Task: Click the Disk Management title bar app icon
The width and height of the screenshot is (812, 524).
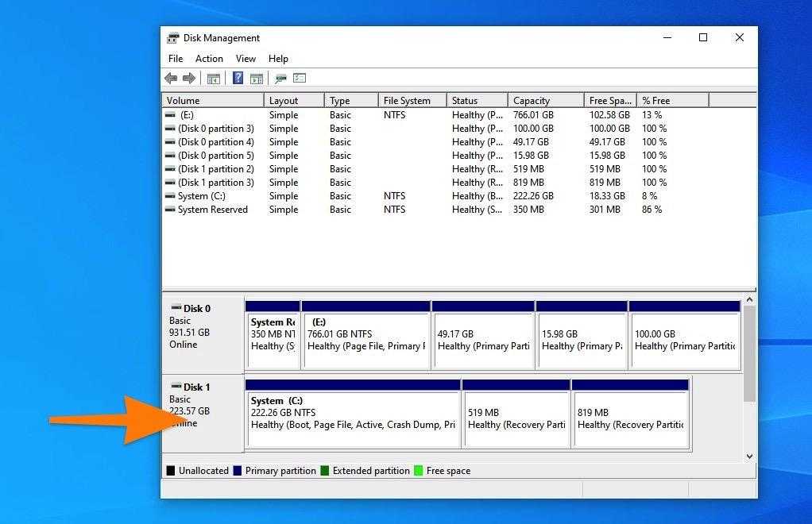Action: tap(173, 38)
